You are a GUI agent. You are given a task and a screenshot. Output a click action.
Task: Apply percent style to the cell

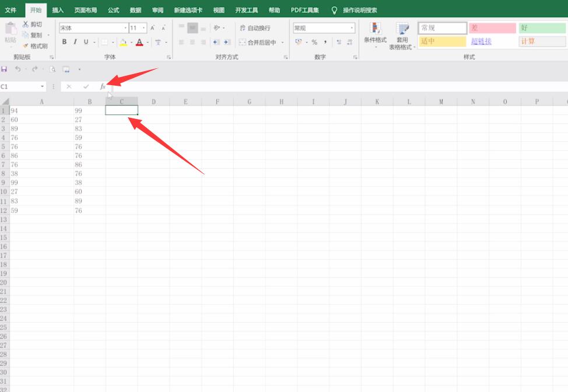314,43
